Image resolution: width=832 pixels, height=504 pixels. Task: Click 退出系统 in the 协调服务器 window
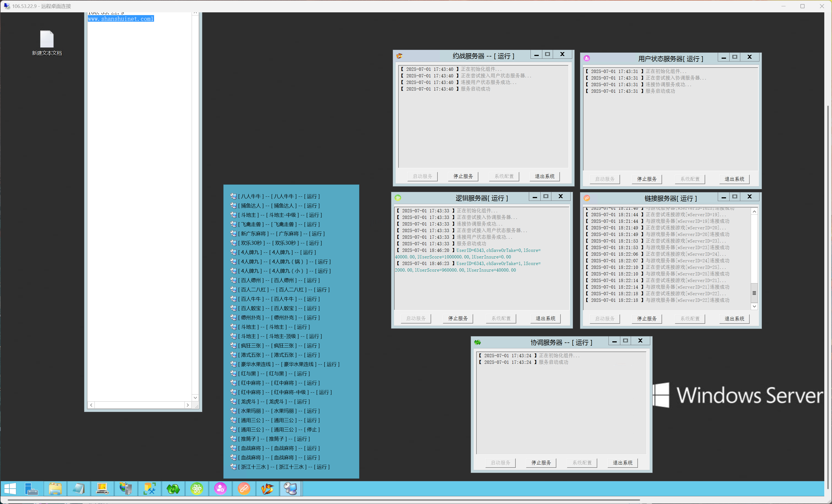coord(622,463)
